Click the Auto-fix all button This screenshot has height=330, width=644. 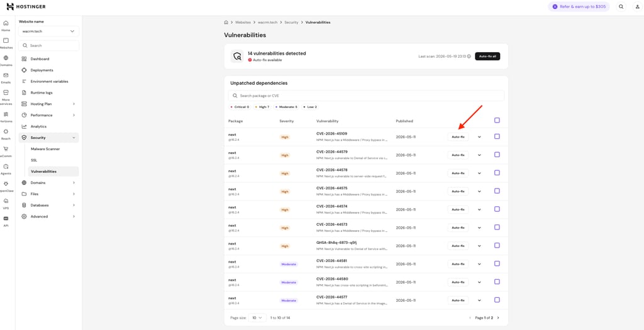(x=487, y=56)
